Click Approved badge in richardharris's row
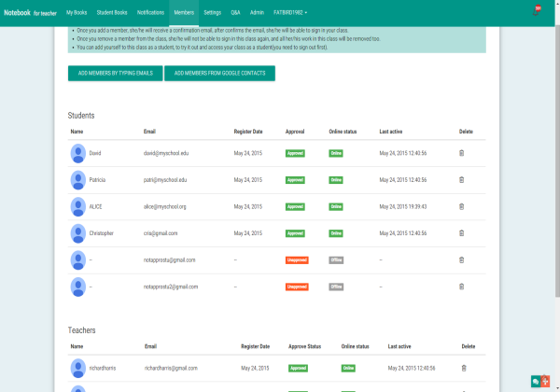The height and width of the screenshot is (392, 560). coord(298,368)
